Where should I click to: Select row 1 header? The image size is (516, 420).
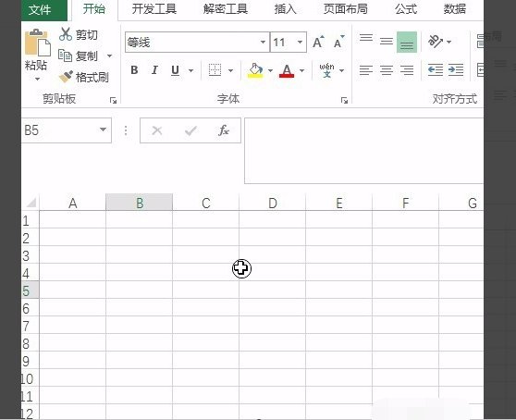click(30, 220)
